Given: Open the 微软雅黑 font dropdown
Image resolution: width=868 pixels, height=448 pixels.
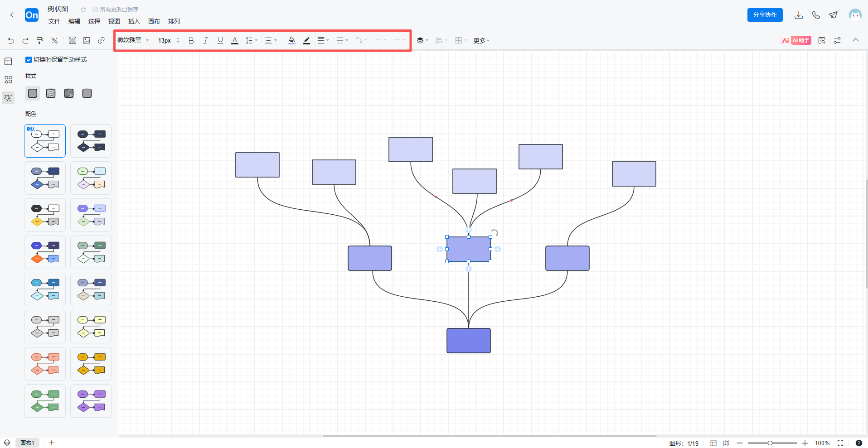Looking at the screenshot, I should click(133, 40).
